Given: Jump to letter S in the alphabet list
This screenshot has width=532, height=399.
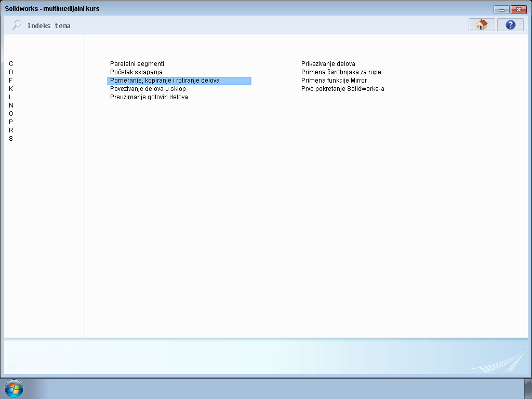Looking at the screenshot, I should point(10,139).
